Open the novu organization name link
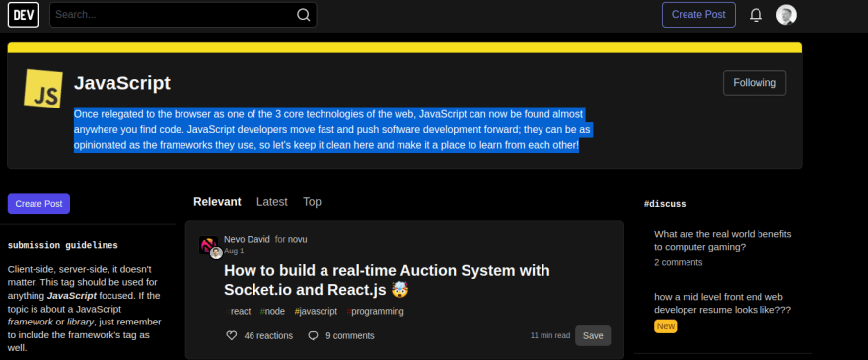868x360 pixels. click(x=297, y=239)
